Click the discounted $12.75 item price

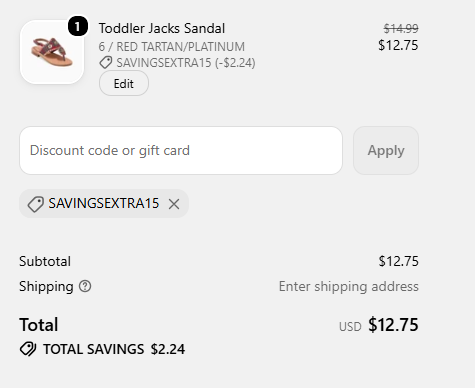(398, 45)
